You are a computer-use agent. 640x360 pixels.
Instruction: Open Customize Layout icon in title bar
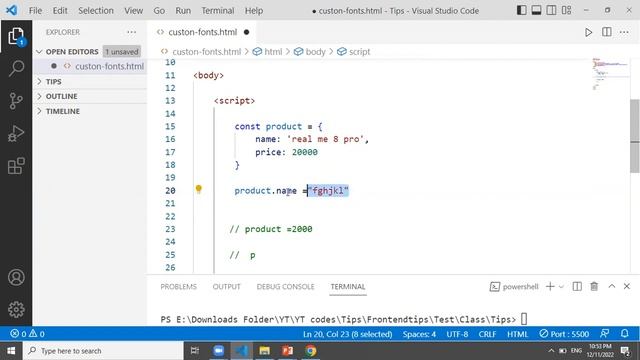567,10
